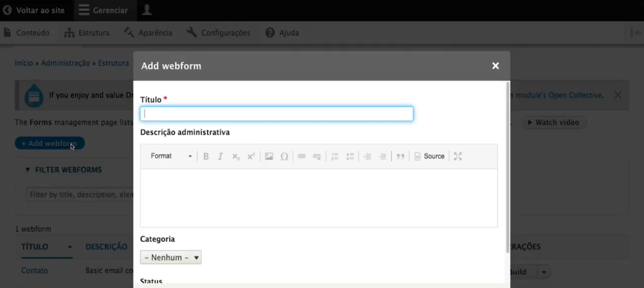
Task: Click the filter webforms search field
Action: coord(80,195)
